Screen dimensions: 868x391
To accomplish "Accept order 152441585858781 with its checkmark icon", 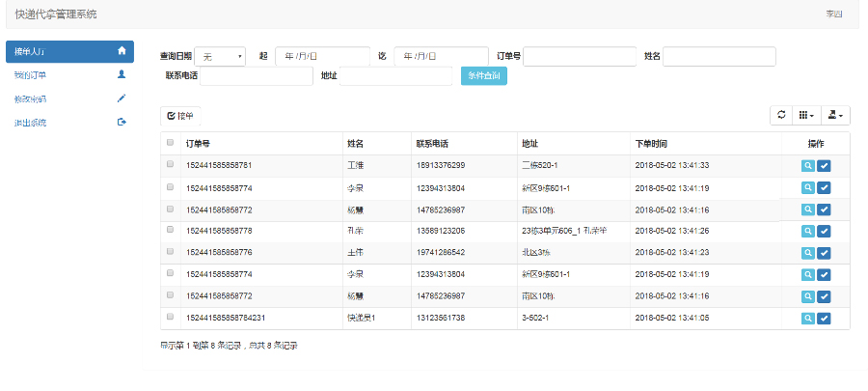I will click(824, 166).
